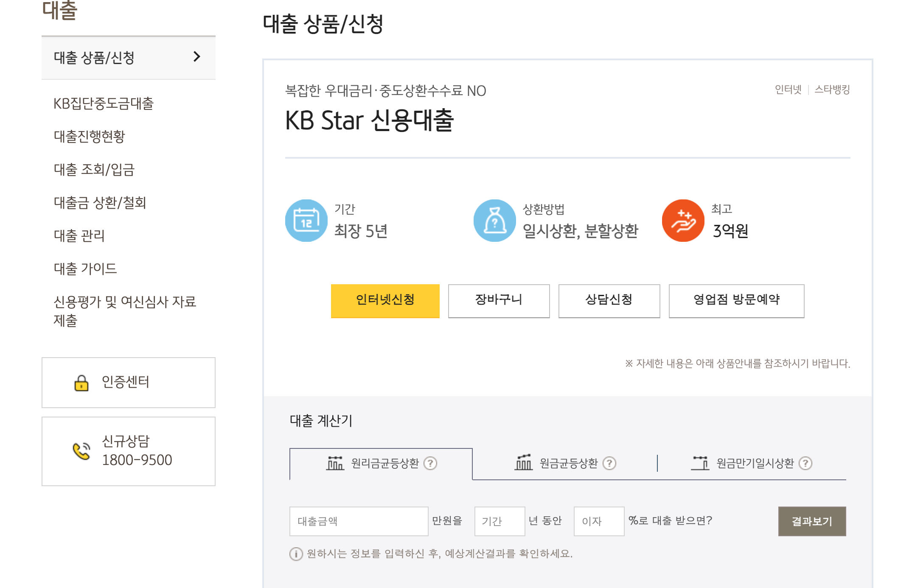Click the calendar icon beside 기간
The height and width of the screenshot is (588, 898).
click(x=306, y=221)
